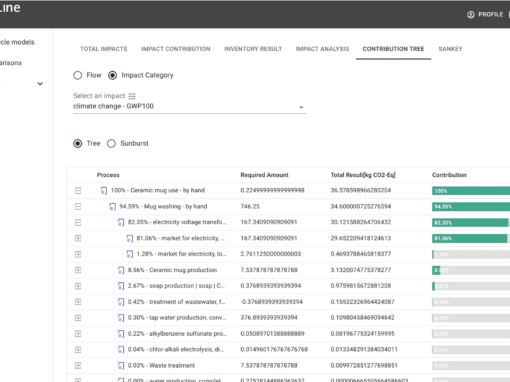510x382 pixels.
Task: Click the 0.03% - Waste treatment row text
Action: pos(161,366)
